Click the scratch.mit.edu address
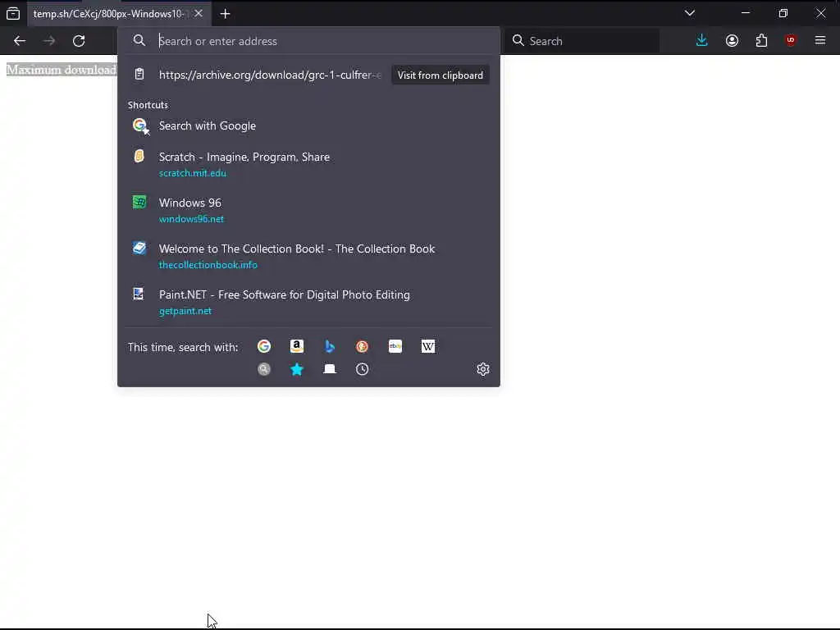840x630 pixels. (192, 173)
